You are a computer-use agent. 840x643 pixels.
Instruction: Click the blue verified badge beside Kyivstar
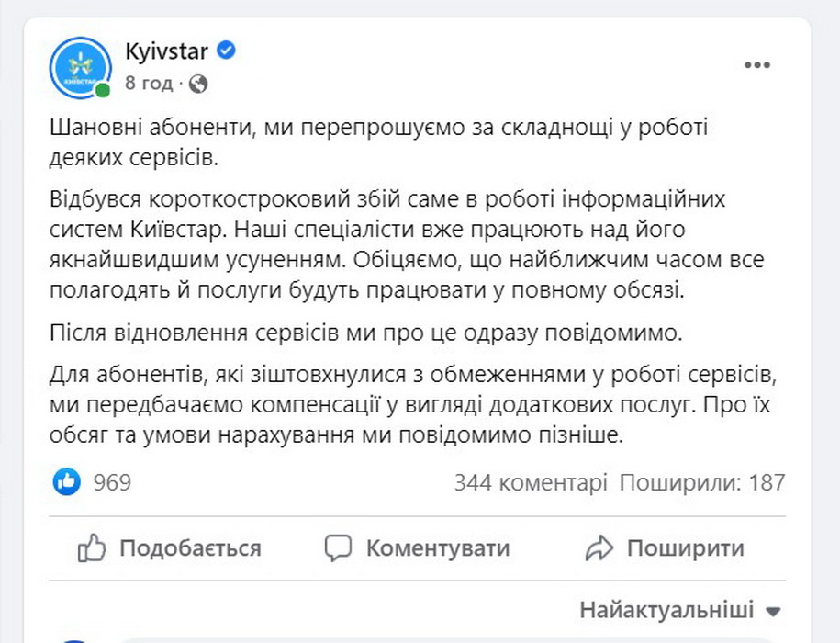(x=227, y=51)
